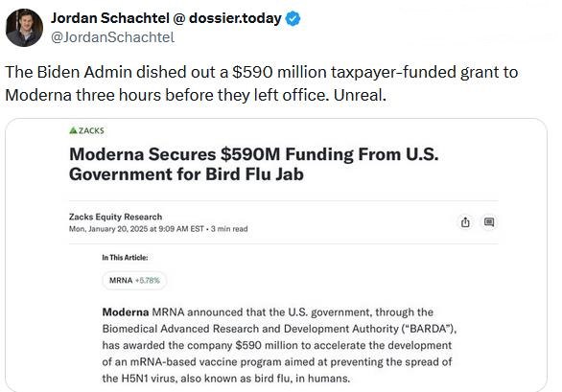Click the Mon, January 20, 2025 timestamp
The height and width of the screenshot is (392, 562).
pos(136,229)
